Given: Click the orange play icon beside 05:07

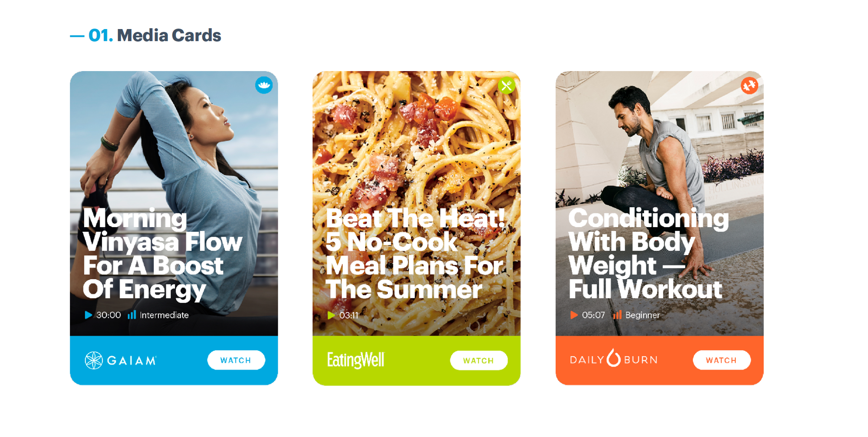Looking at the screenshot, I should [574, 315].
